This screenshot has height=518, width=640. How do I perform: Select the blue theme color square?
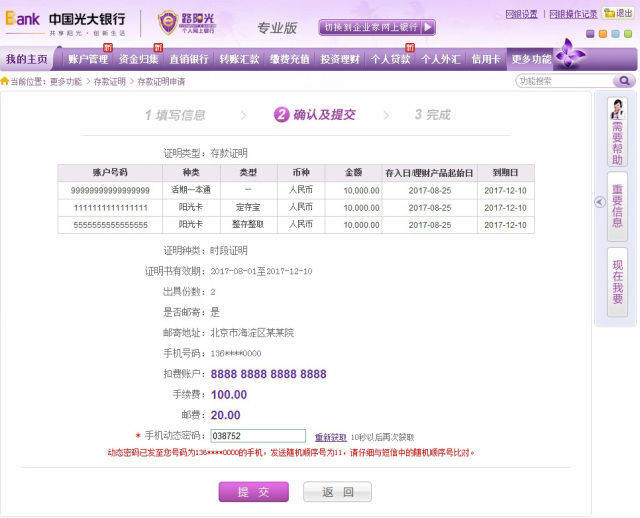pos(615,34)
